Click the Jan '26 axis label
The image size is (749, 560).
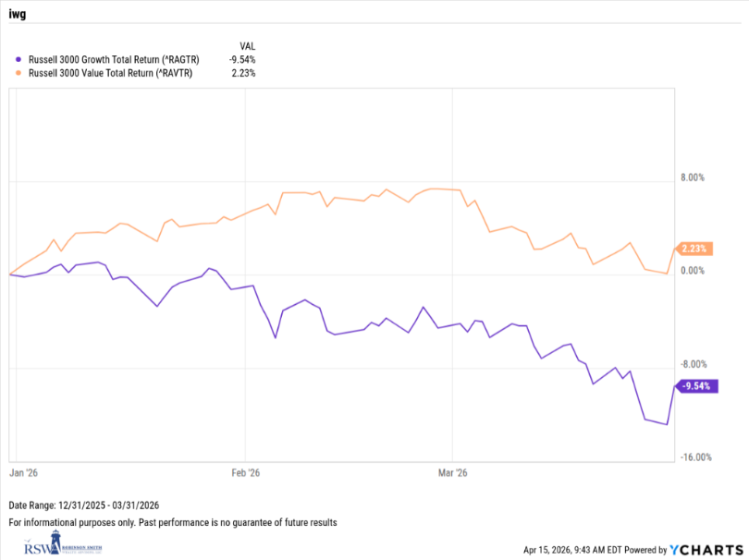[25, 472]
